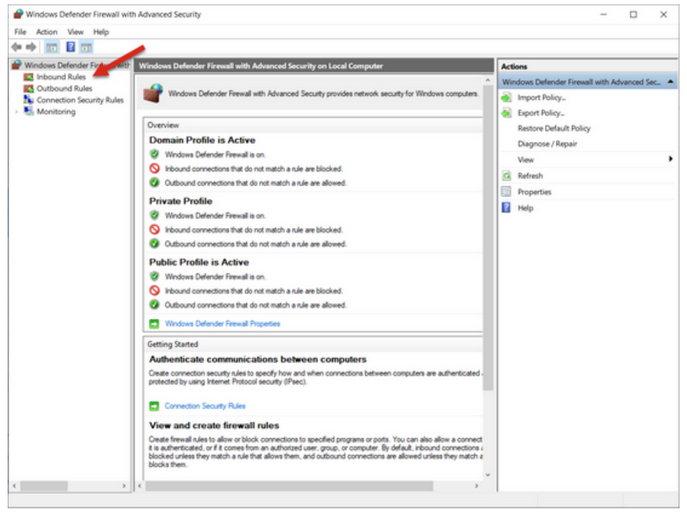The height and width of the screenshot is (517, 687).
Task: Click the left tree scroll-right arrow
Action: pyautogui.click(x=124, y=486)
